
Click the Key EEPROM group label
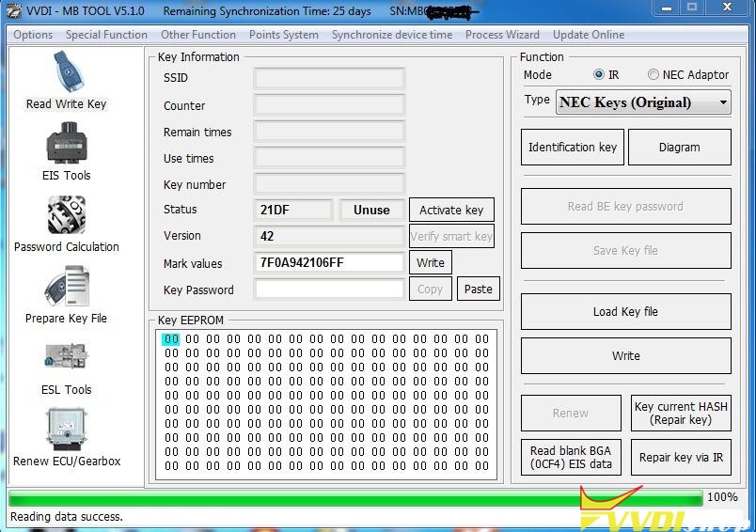click(x=191, y=321)
